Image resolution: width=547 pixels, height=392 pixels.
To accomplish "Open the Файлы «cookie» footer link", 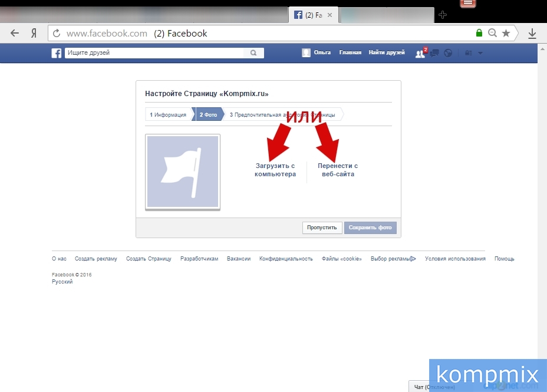I will pyautogui.click(x=341, y=259).
